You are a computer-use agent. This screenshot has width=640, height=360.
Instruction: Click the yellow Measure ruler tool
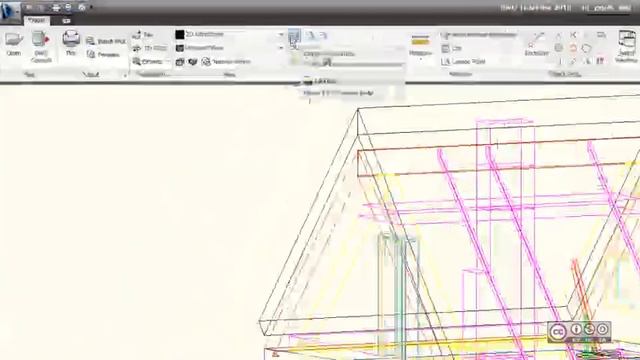click(x=420, y=43)
